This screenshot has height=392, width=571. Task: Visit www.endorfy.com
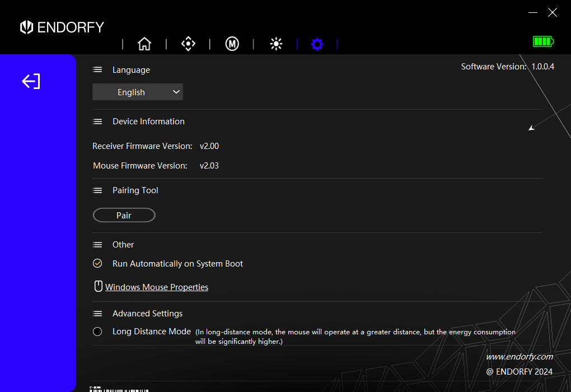(519, 356)
